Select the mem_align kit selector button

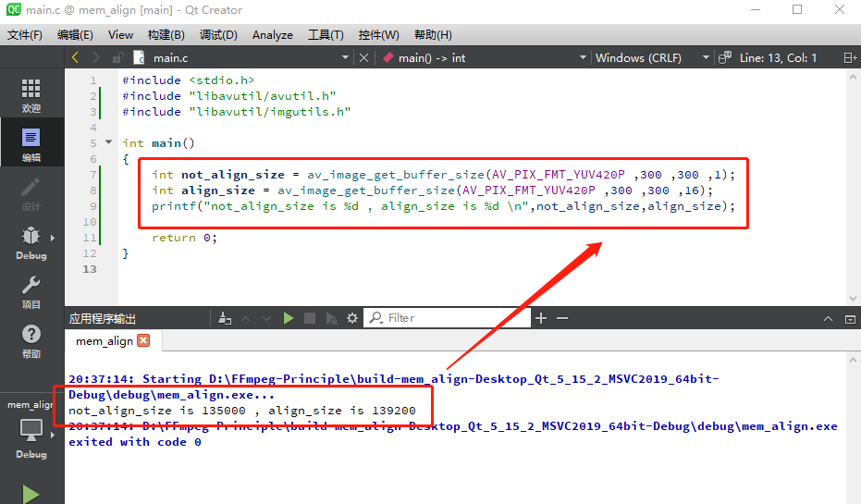pos(31,430)
